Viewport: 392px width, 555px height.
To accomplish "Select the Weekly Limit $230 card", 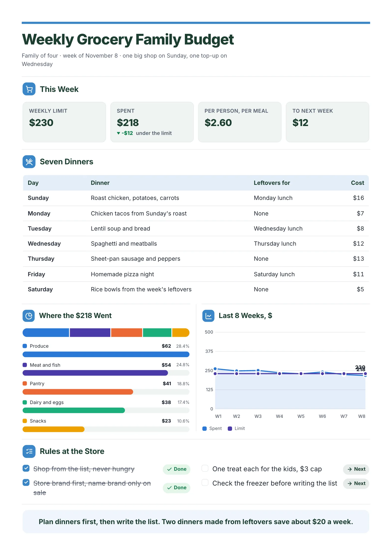I will coord(64,122).
